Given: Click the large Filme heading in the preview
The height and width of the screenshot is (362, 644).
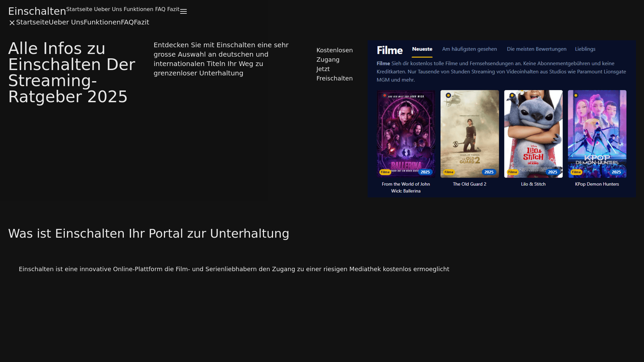Looking at the screenshot, I should (390, 50).
